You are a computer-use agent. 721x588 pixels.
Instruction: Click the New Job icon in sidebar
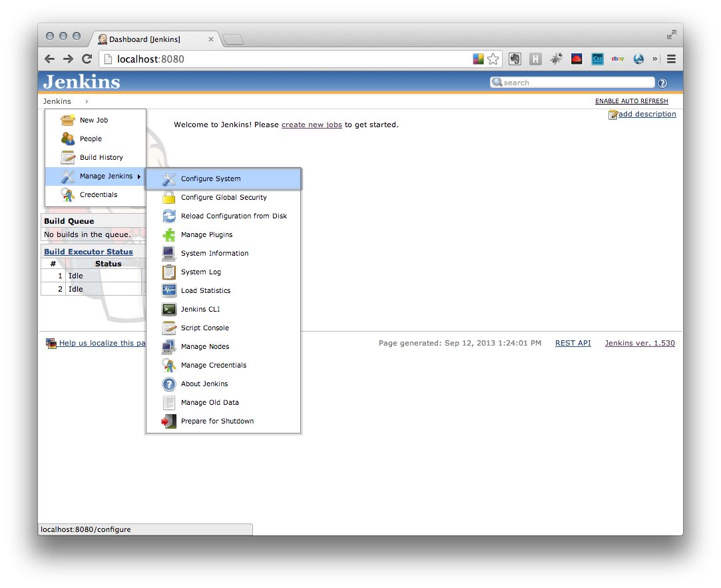[x=68, y=120]
